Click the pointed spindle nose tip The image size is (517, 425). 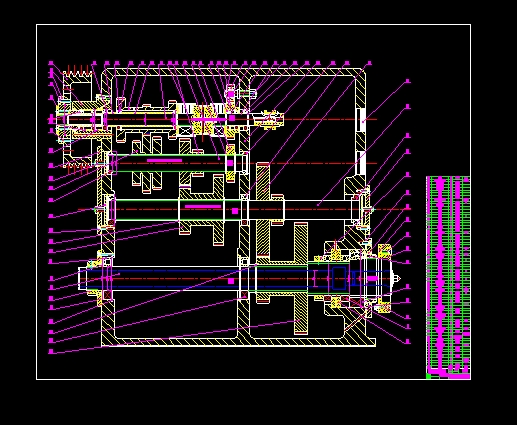pyautogui.click(x=397, y=278)
